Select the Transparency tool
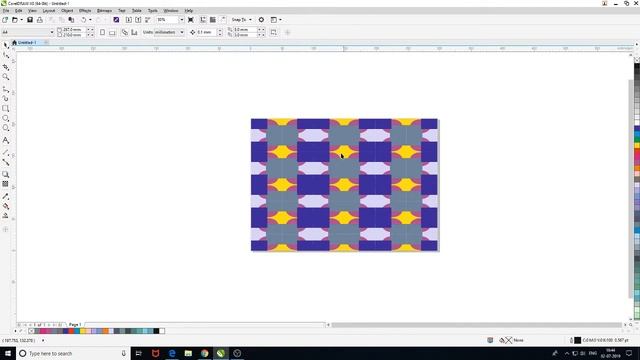 click(6, 184)
